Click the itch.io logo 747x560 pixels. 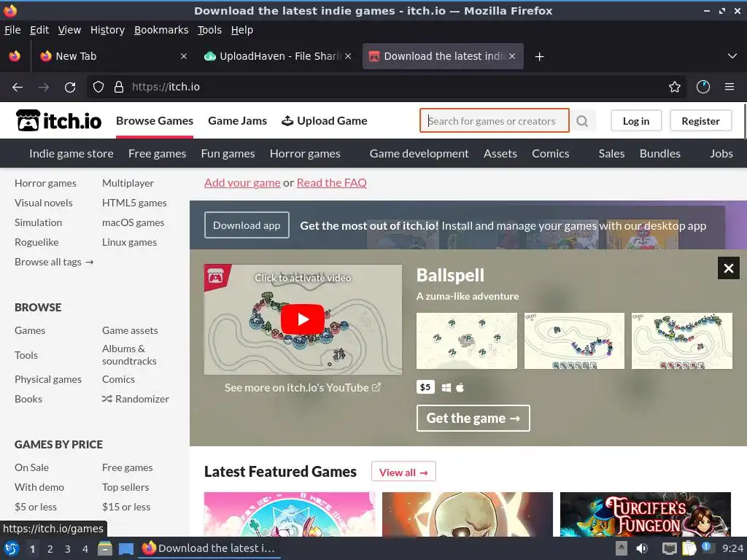pyautogui.click(x=58, y=120)
